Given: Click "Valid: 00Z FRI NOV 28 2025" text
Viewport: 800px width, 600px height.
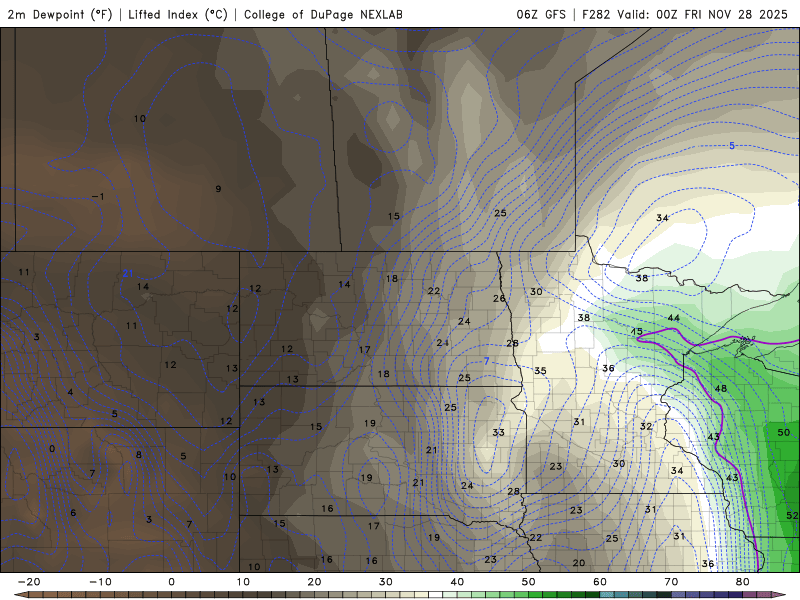Looking at the screenshot, I should (703, 14).
